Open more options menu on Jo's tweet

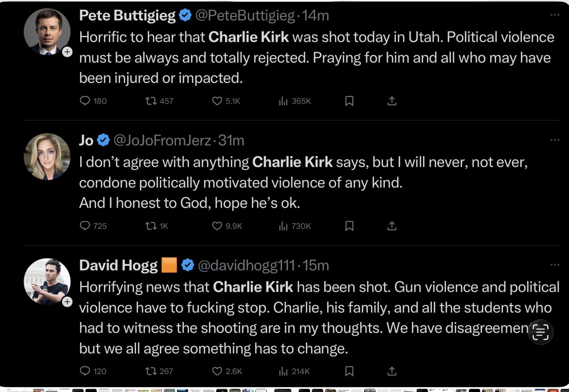tap(555, 140)
